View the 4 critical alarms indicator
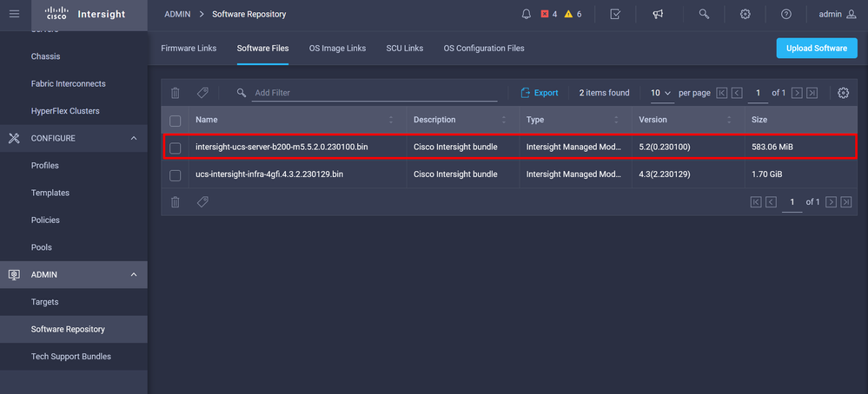Screen dimensions: 868x394 [x=548, y=15]
